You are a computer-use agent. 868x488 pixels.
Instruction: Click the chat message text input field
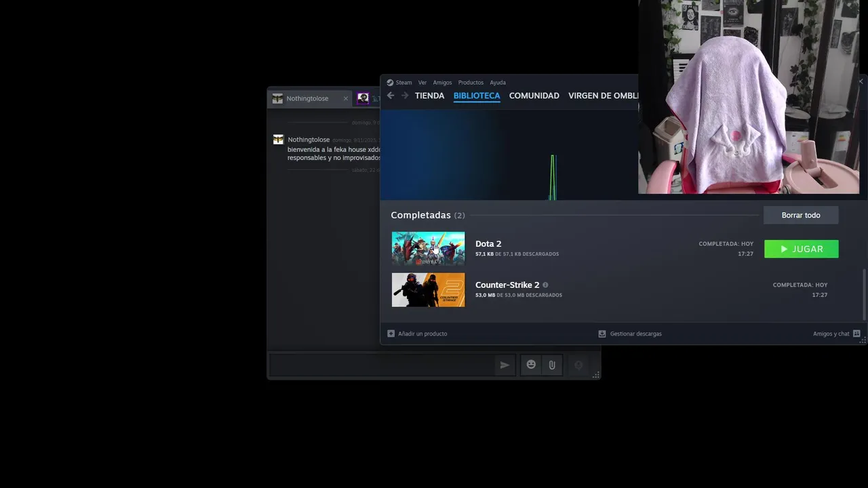(381, 365)
